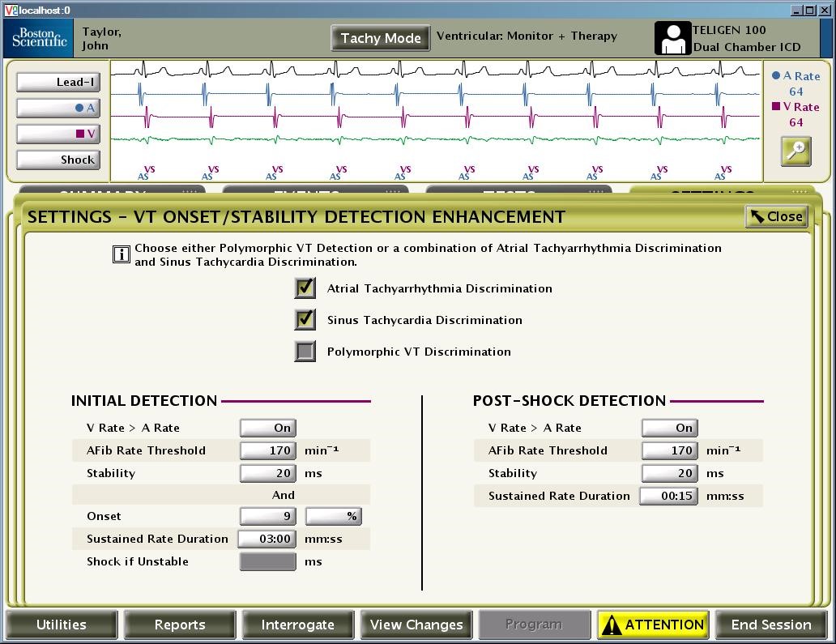Screen dimensions: 836x644
Task: Uncheck Sinus Tachycardia Discrimination checkbox
Action: click(x=305, y=320)
